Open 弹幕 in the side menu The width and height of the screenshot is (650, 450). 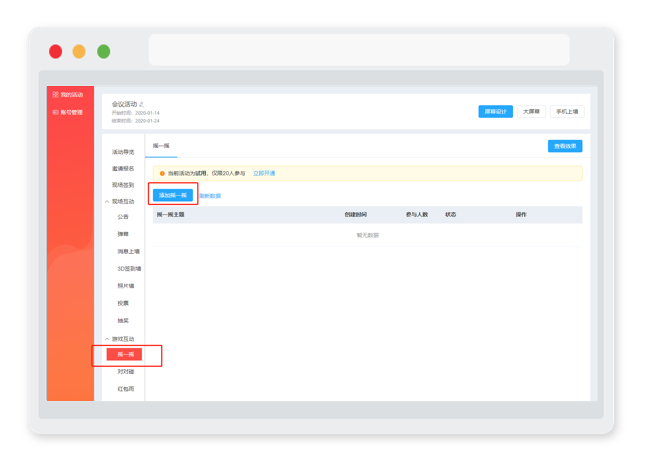pyautogui.click(x=123, y=234)
